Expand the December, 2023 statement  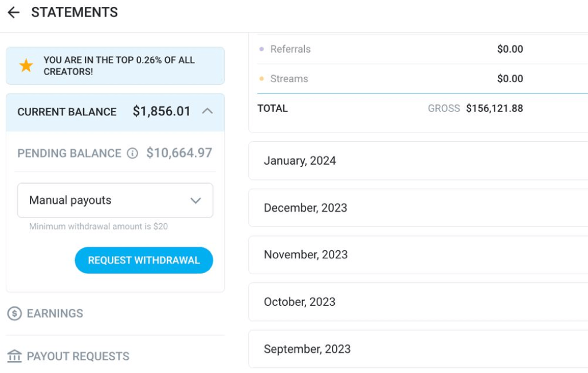point(418,208)
